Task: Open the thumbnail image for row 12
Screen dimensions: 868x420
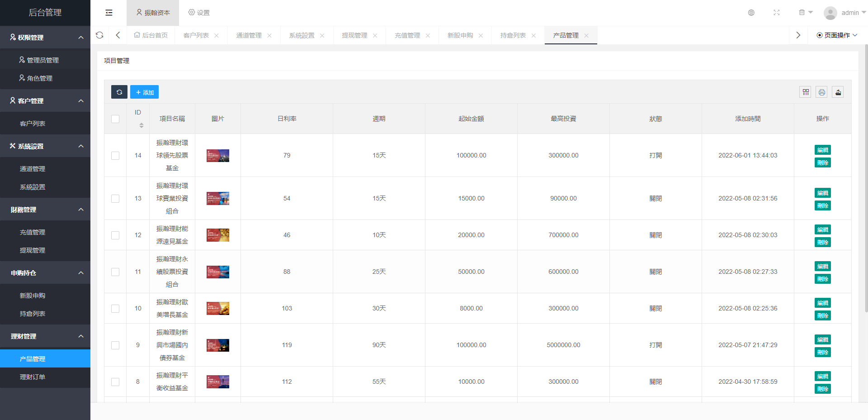Action: 218,235
